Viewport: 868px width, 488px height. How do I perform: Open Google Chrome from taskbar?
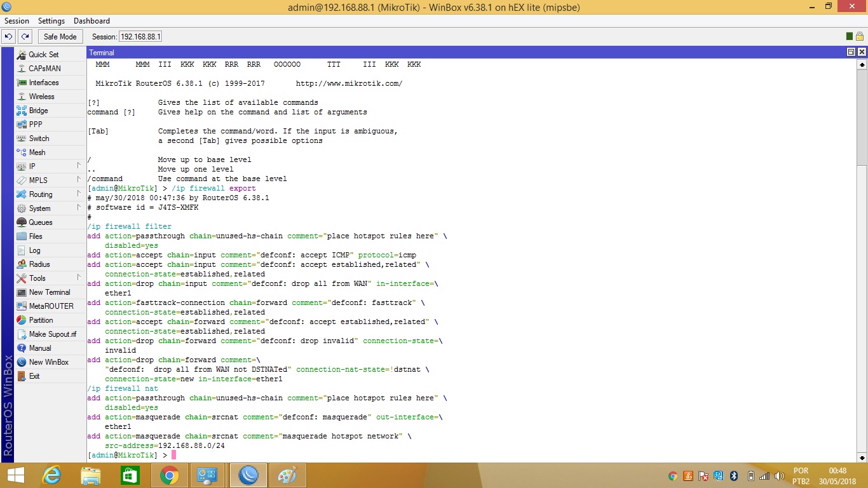tap(169, 475)
